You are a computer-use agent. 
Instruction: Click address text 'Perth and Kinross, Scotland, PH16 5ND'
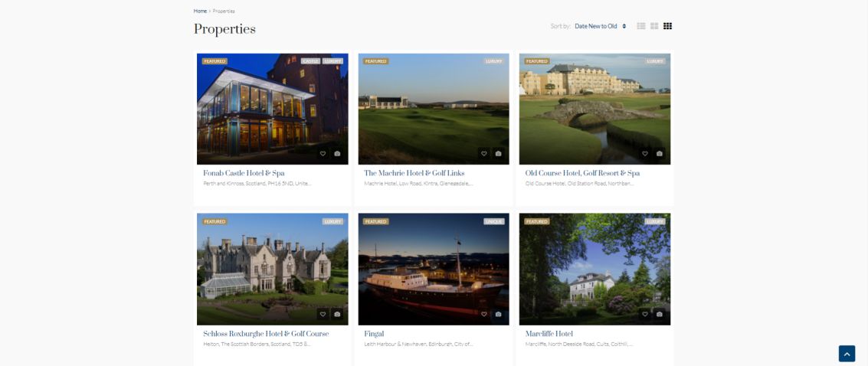coord(257,184)
